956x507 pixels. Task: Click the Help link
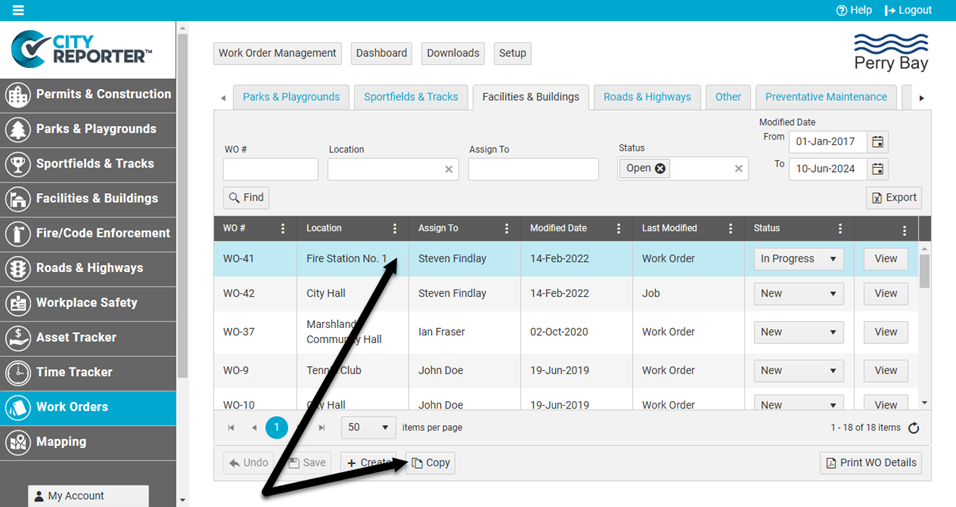(854, 10)
